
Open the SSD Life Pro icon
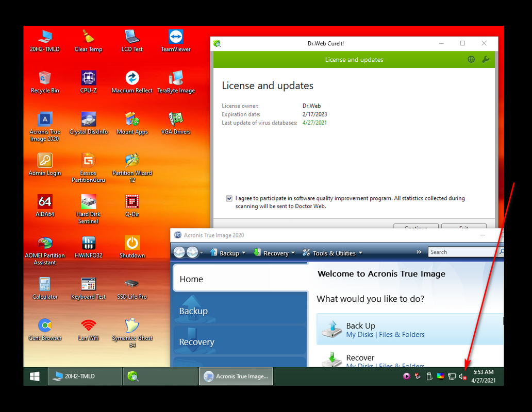[132, 289]
